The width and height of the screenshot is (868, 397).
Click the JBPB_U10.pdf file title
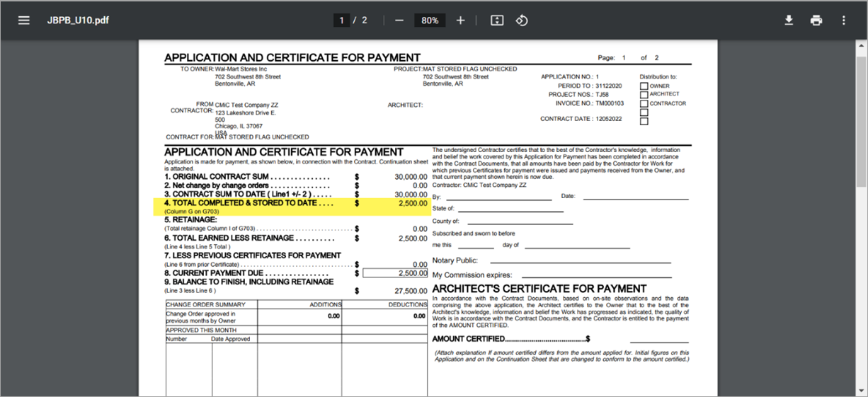point(78,21)
